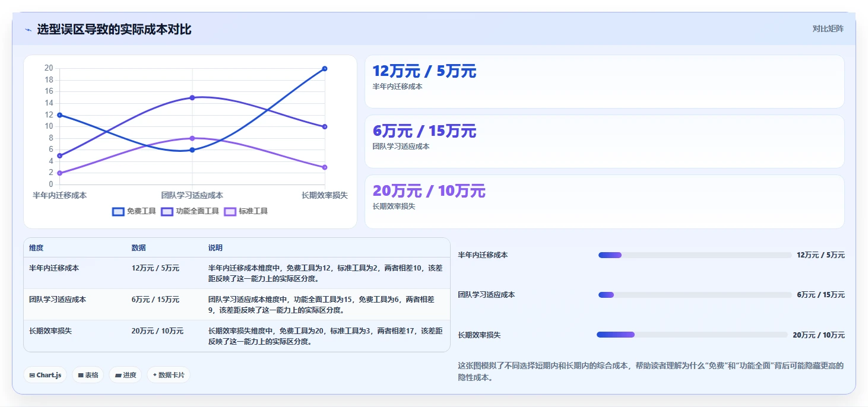Viewport: 868px width, 407px height.
Task: Click 长期效率损失 x-axis label in chart
Action: click(x=325, y=195)
